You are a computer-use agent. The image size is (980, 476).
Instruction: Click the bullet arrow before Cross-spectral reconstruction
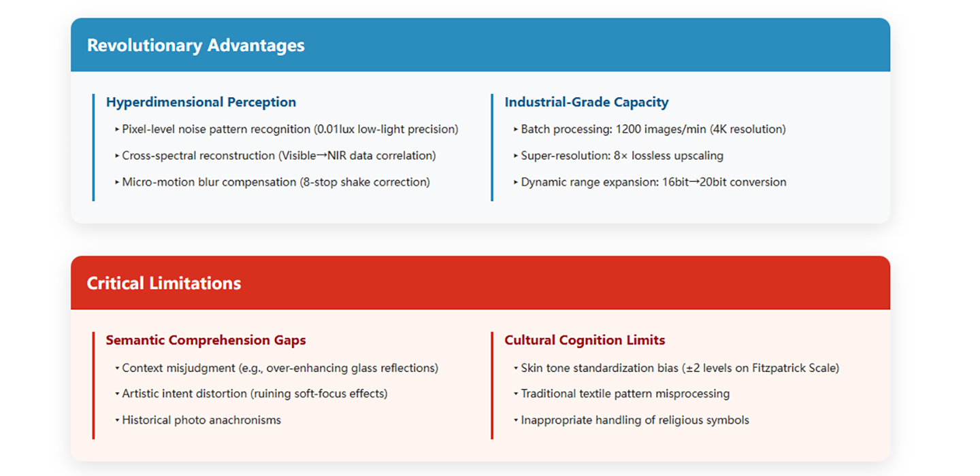[117, 156]
